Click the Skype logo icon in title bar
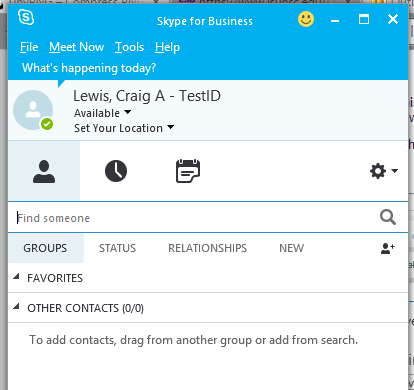The height and width of the screenshot is (390, 414). 26,17
